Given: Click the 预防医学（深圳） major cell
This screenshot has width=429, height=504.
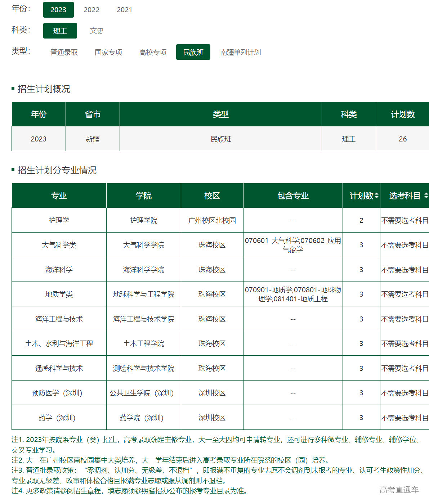Looking at the screenshot, I should coord(59,393).
